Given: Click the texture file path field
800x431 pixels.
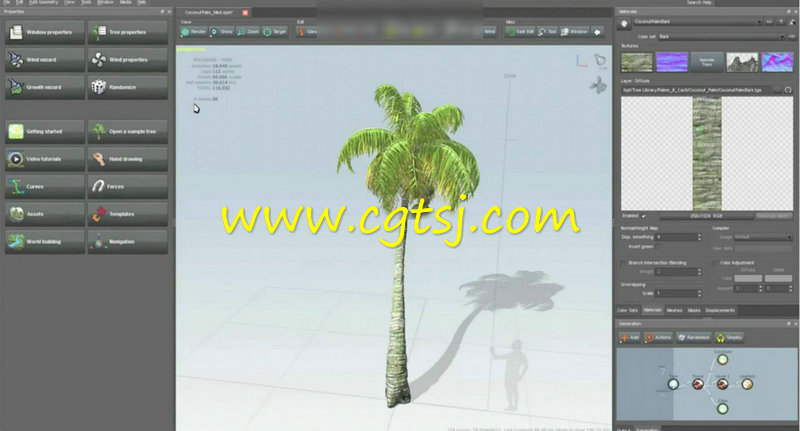Looking at the screenshot, I should [696, 90].
